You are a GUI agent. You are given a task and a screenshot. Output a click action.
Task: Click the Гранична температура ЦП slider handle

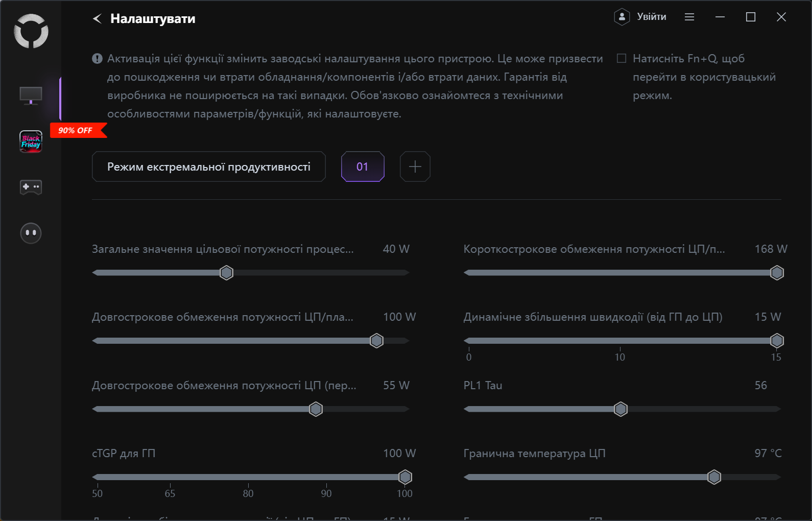coord(714,477)
